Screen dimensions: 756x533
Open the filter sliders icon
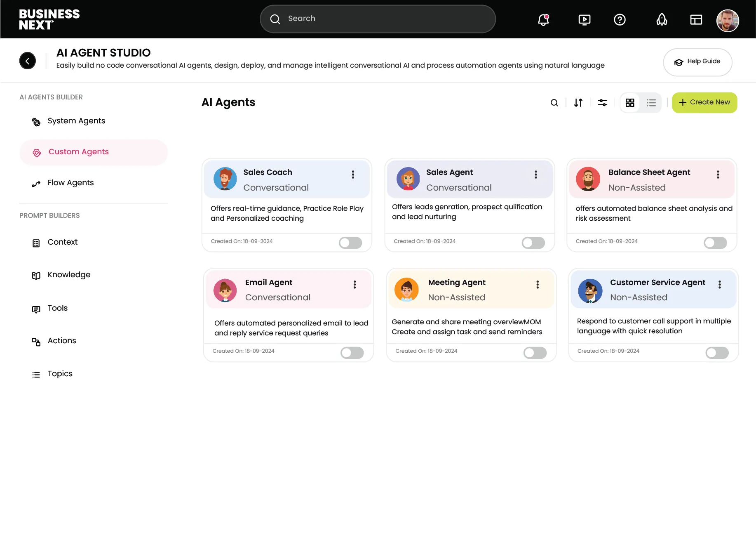(x=602, y=103)
